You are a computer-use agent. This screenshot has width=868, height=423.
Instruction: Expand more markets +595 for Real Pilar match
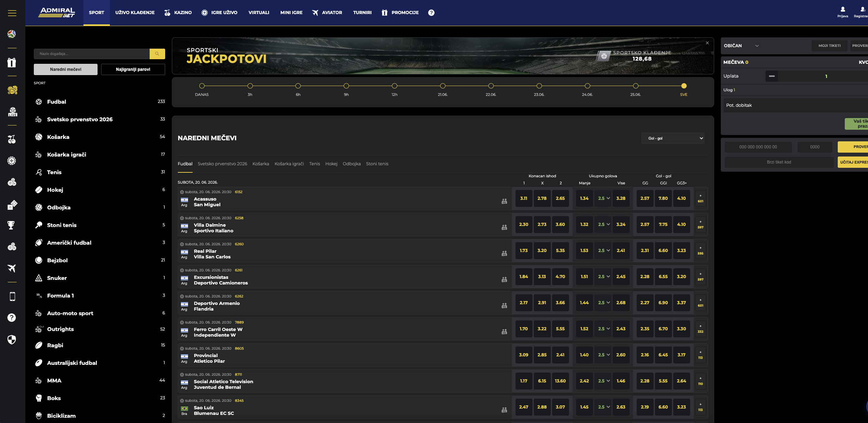click(700, 251)
